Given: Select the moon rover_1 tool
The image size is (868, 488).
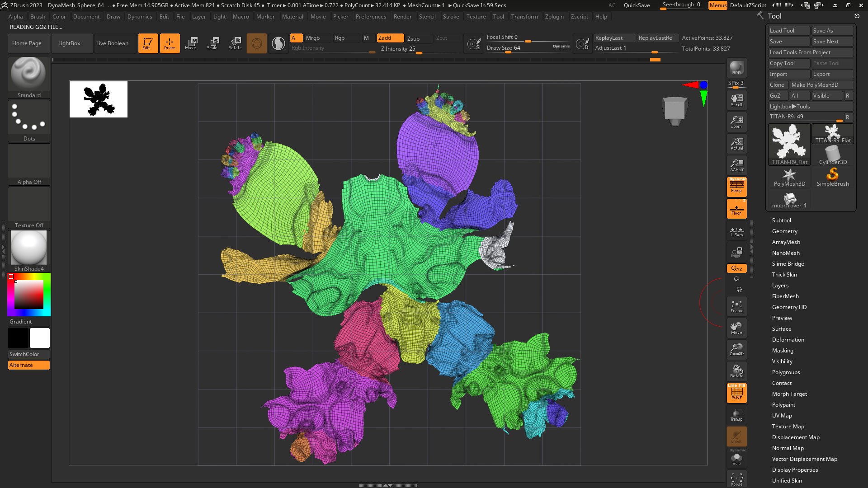Looking at the screenshot, I should [x=789, y=199].
